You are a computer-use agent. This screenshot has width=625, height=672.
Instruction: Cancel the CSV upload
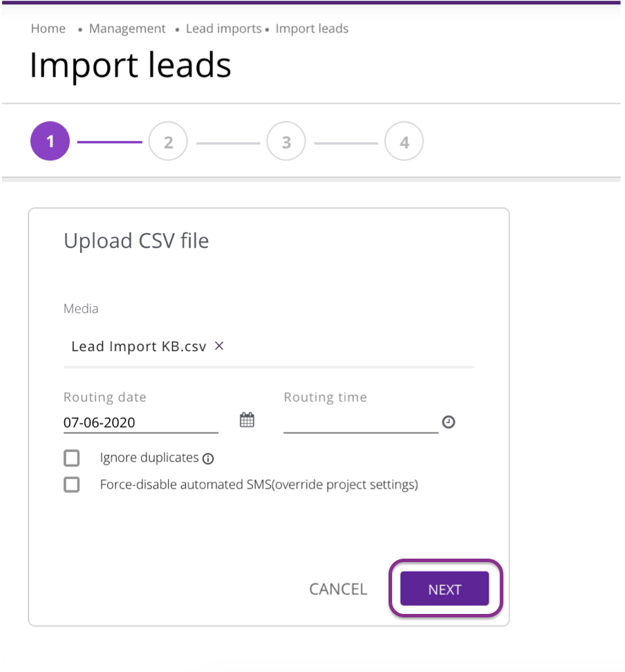[x=338, y=589]
